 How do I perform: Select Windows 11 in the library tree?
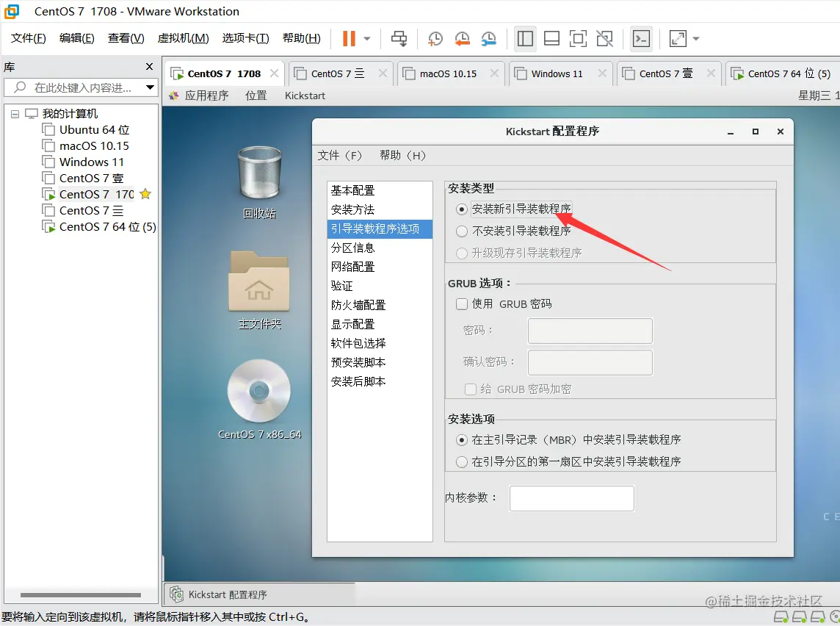(x=83, y=162)
